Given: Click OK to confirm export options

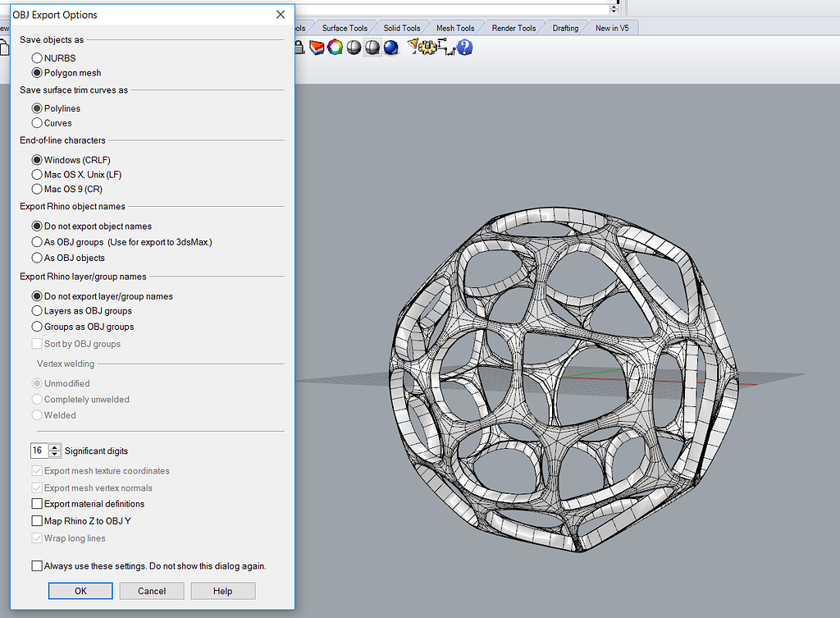Looking at the screenshot, I should [x=80, y=590].
